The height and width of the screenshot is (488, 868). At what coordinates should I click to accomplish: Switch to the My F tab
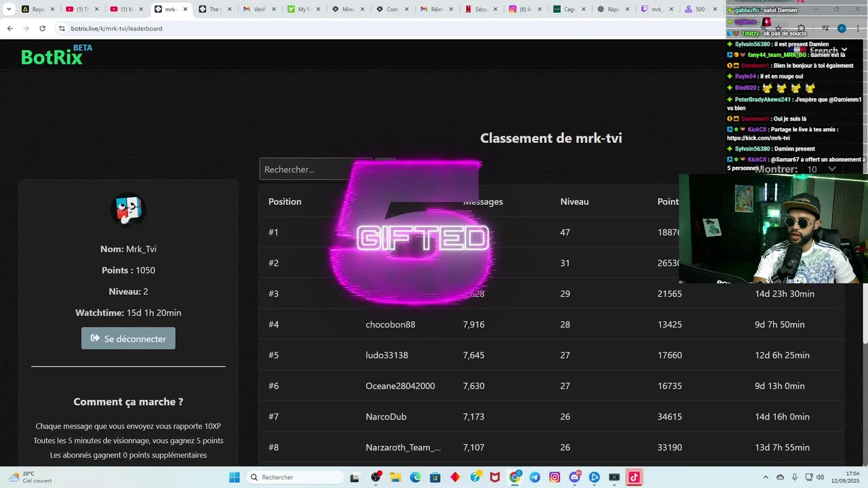click(x=303, y=9)
